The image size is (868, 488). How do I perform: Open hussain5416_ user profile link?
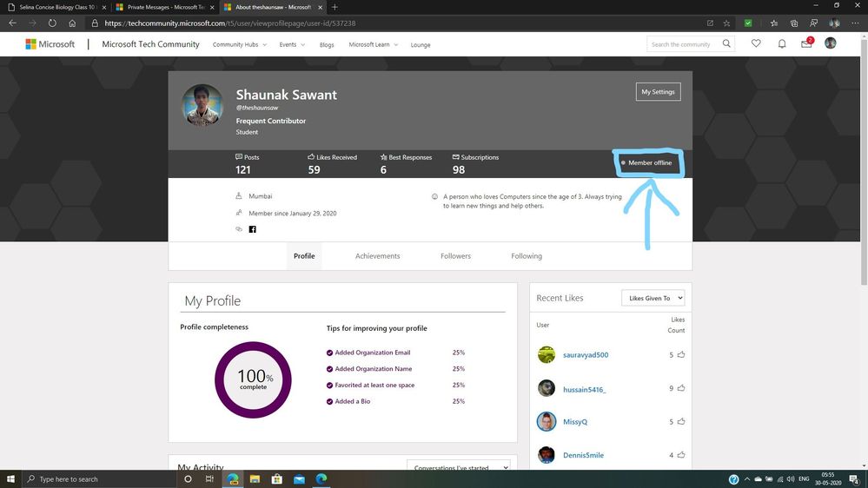coord(584,390)
